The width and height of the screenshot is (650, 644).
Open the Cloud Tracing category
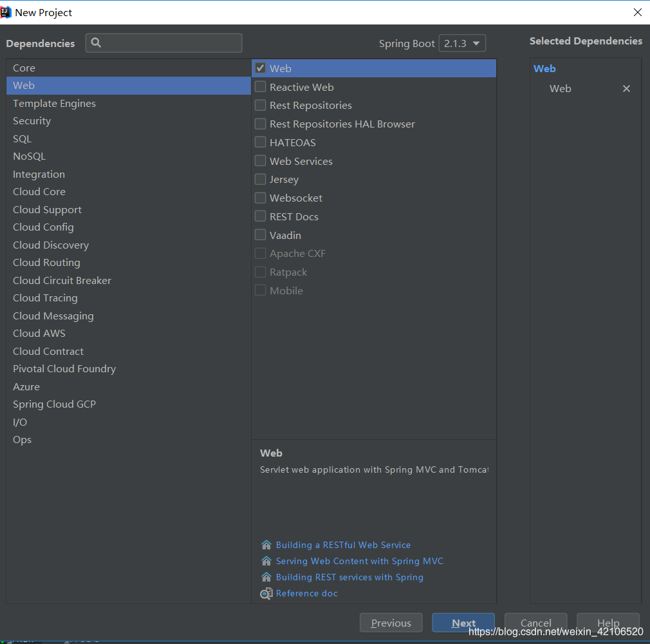(x=129, y=298)
